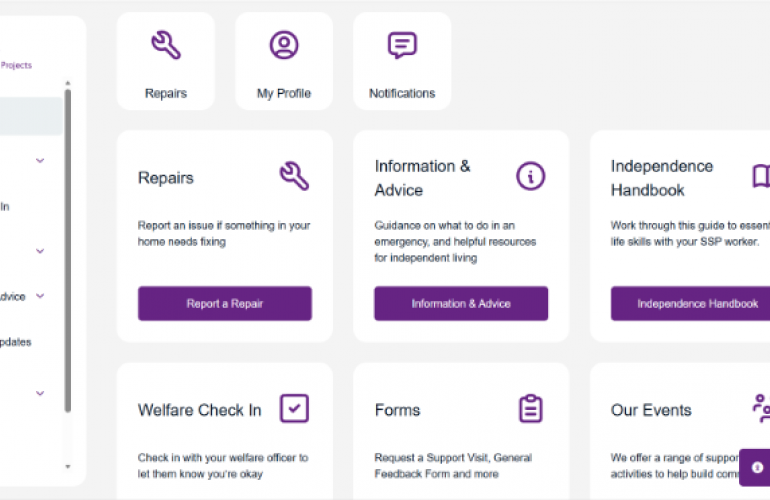This screenshot has height=500, width=770.
Task: Click the wrench icon in the top Repairs tile
Action: coord(166,45)
